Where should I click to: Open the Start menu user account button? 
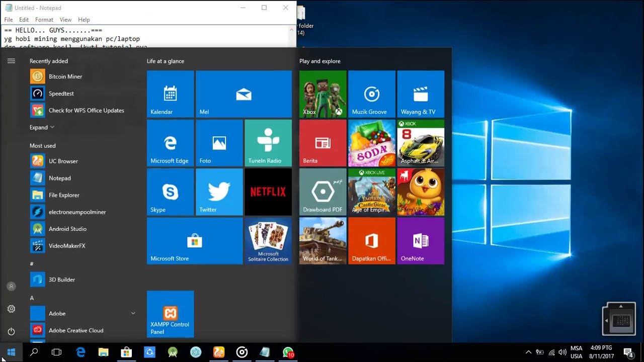pos(11,286)
